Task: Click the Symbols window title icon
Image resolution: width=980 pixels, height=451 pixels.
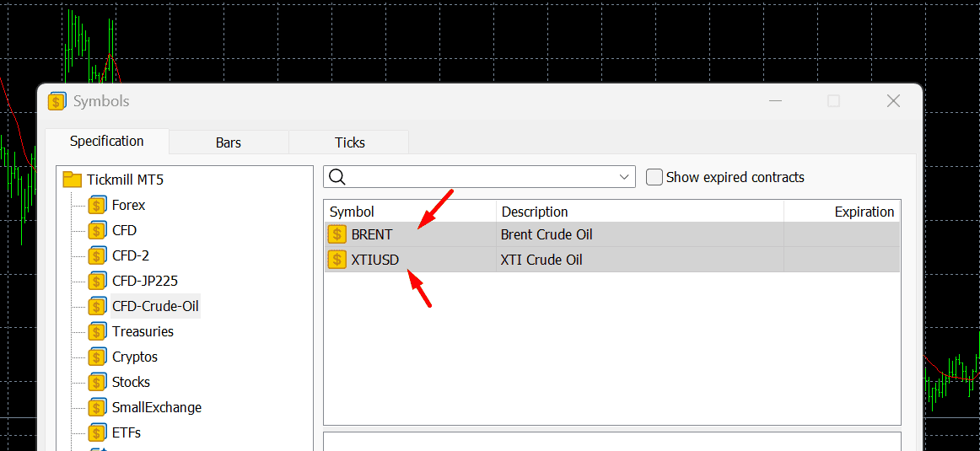Action: (x=57, y=100)
